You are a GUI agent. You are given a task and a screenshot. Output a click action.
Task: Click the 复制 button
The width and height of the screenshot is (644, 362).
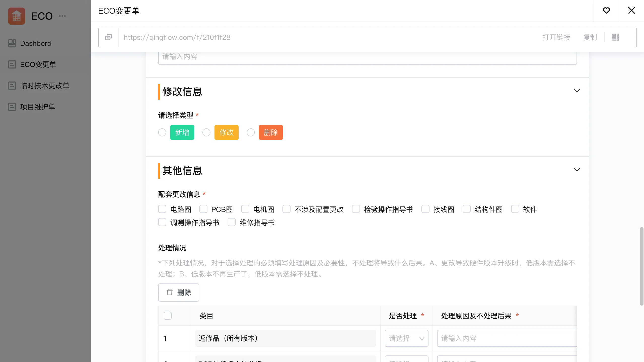590,37
